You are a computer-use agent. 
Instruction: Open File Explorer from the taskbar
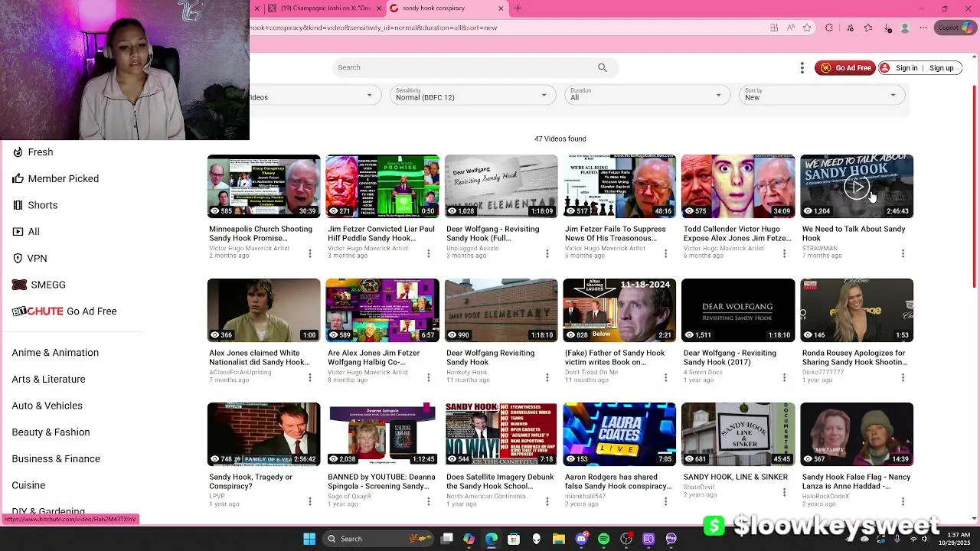(559, 539)
